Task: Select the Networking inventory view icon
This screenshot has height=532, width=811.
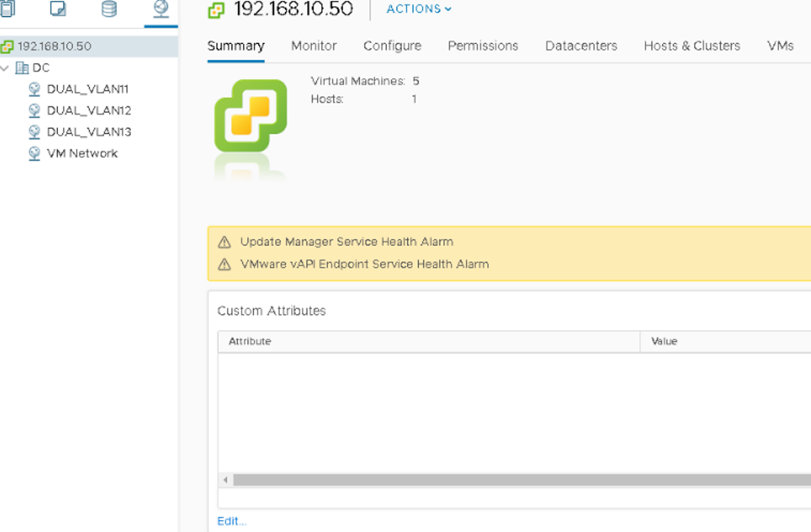Action: (x=161, y=9)
